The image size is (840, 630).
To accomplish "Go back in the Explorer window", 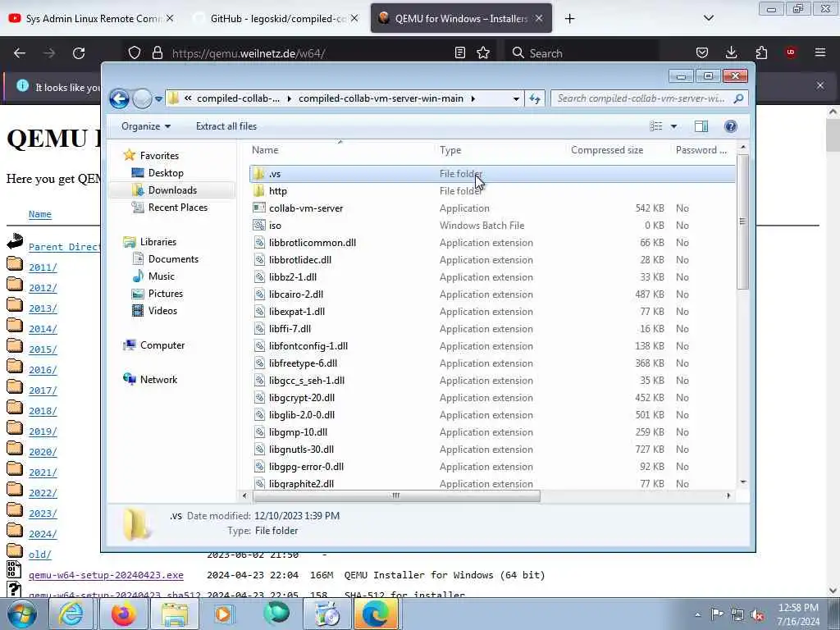I will tap(119, 98).
